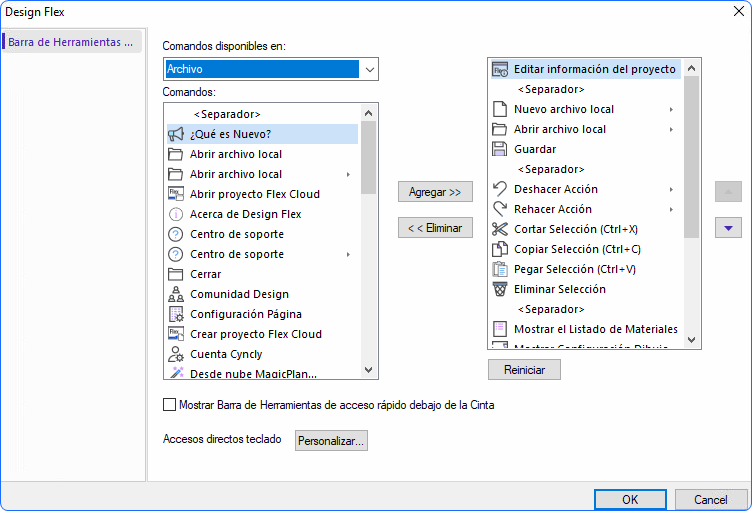Click the greyed move-up arrow button
Image resolution: width=752 pixels, height=511 pixels.
[728, 192]
